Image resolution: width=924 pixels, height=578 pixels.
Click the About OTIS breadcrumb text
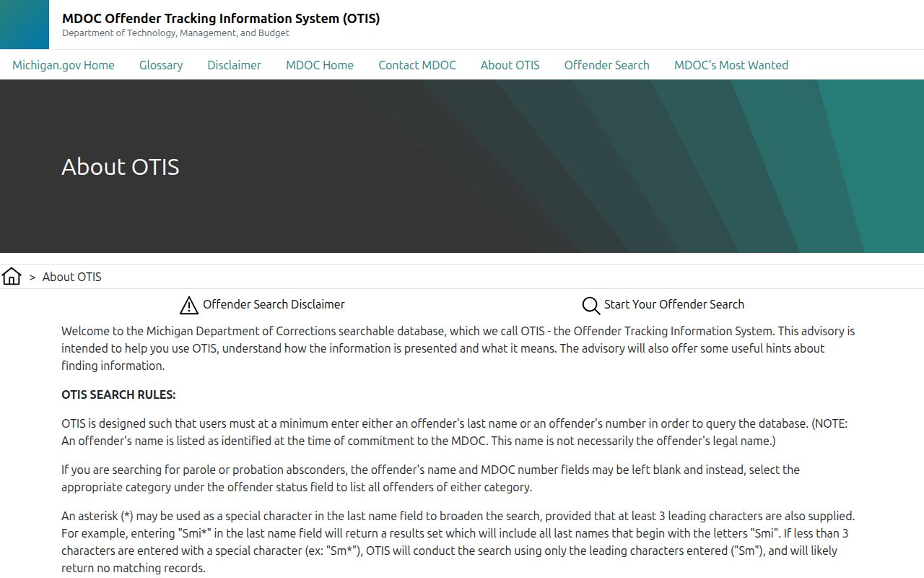click(x=72, y=277)
